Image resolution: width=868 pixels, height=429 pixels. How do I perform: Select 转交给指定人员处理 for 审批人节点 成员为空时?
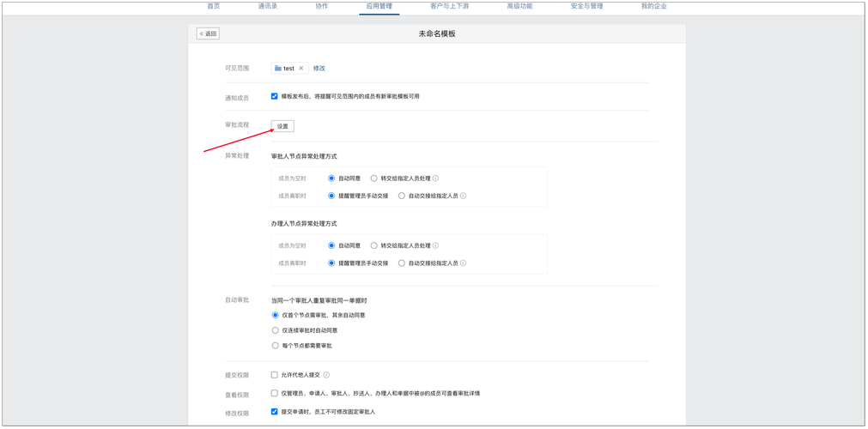[x=374, y=178]
